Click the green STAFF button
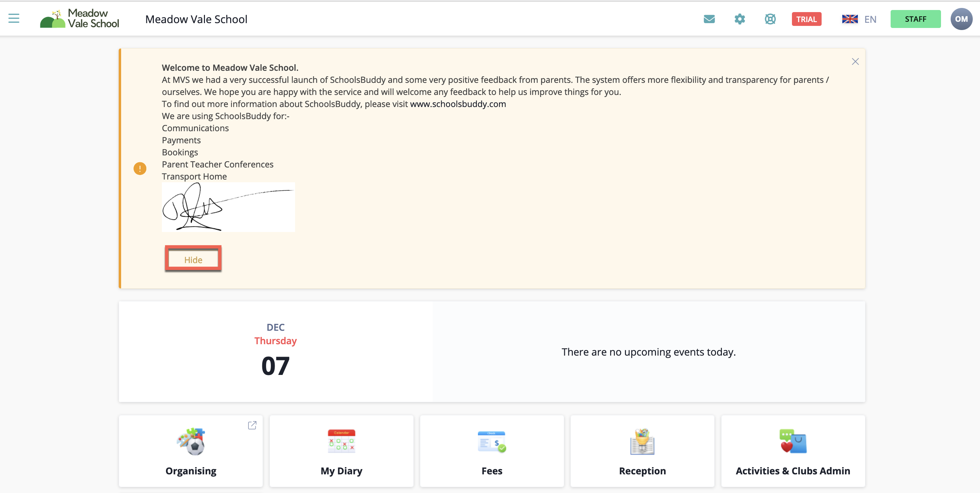Screen dimensions: 980x493 915,19
